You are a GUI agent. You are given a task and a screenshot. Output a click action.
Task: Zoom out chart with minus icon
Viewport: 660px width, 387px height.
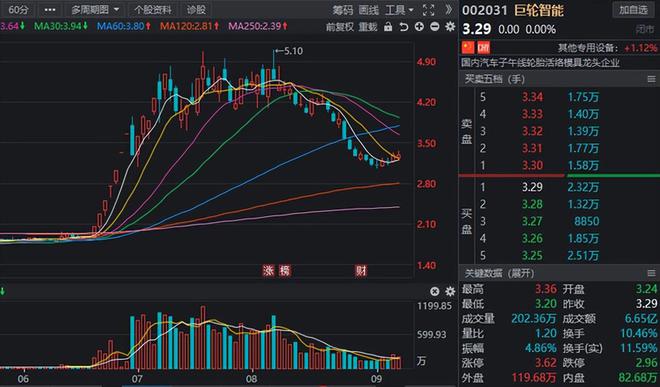pos(435,27)
